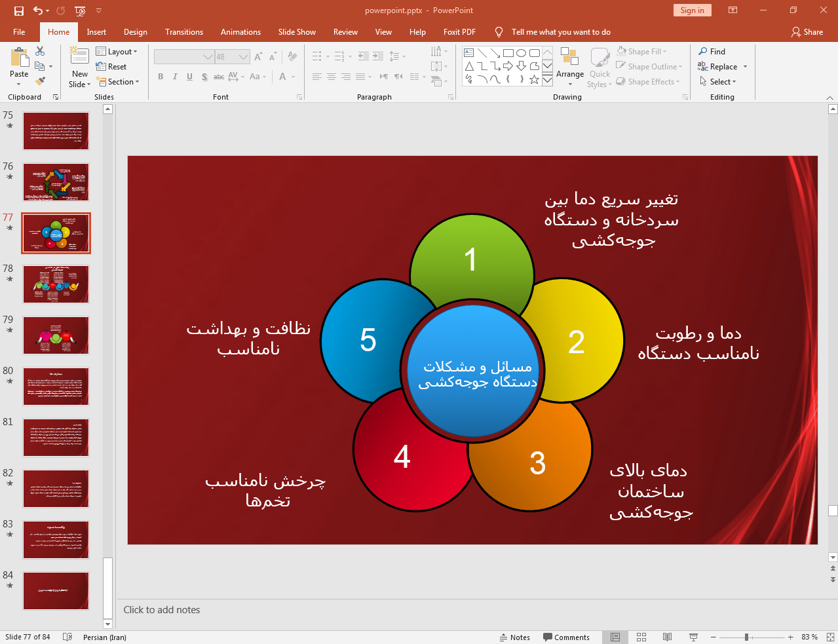The height and width of the screenshot is (644, 838).
Task: Open the Select dropdown in Editing
Action: (x=717, y=81)
